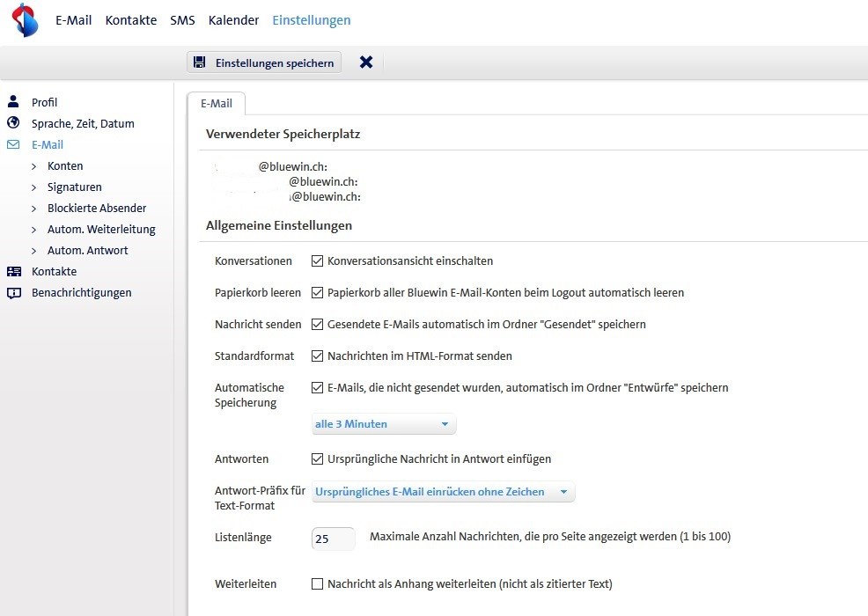Switch to Kalender in the top menu
Screen dimensions: 868x616
(233, 19)
